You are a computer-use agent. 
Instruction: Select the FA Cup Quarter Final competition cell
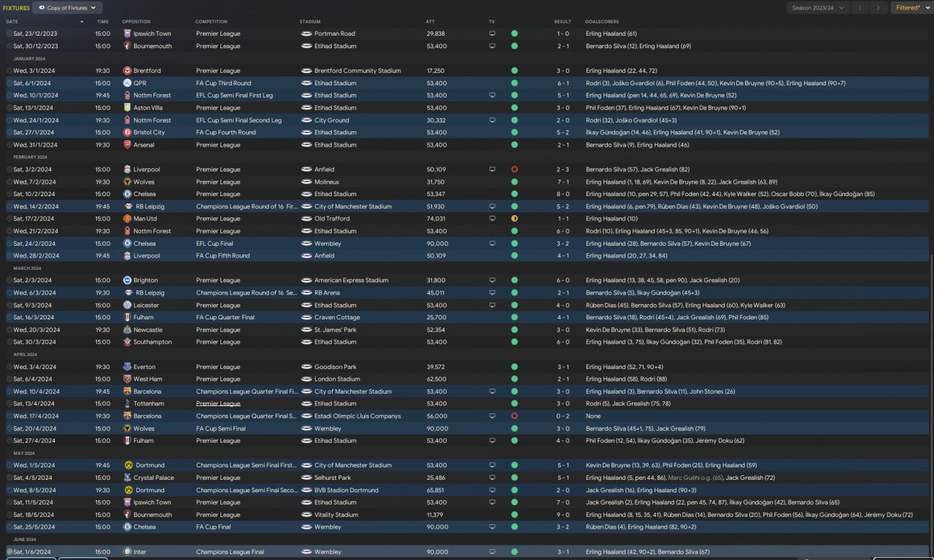pos(225,317)
